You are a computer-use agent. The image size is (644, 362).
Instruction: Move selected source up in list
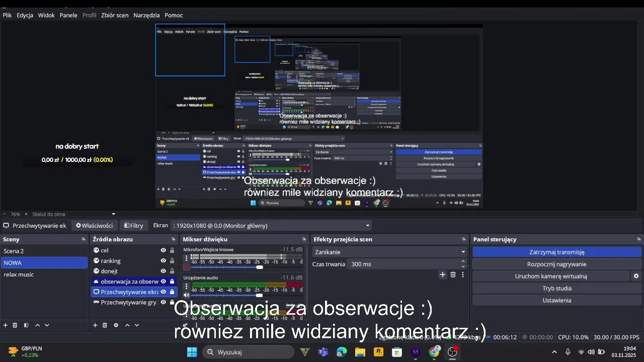[x=127, y=325]
